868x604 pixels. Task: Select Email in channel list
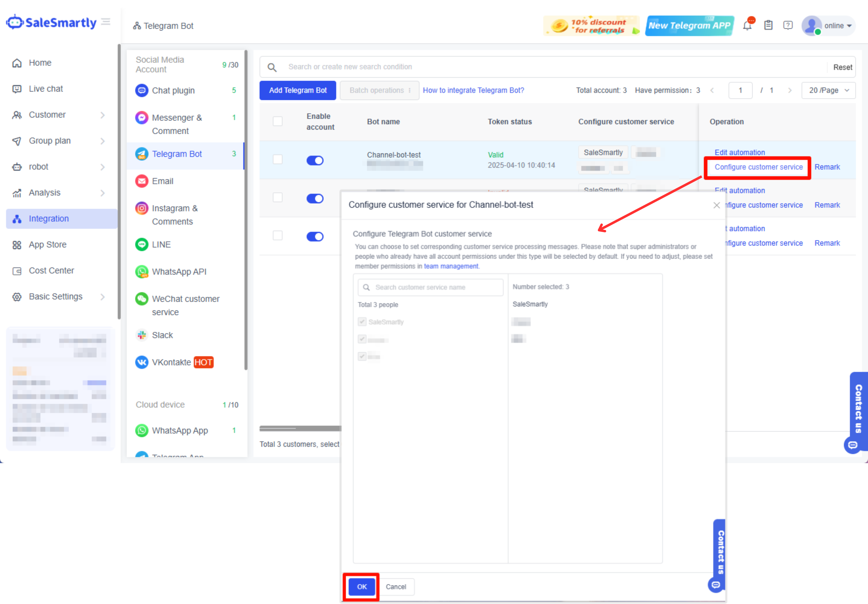click(163, 181)
